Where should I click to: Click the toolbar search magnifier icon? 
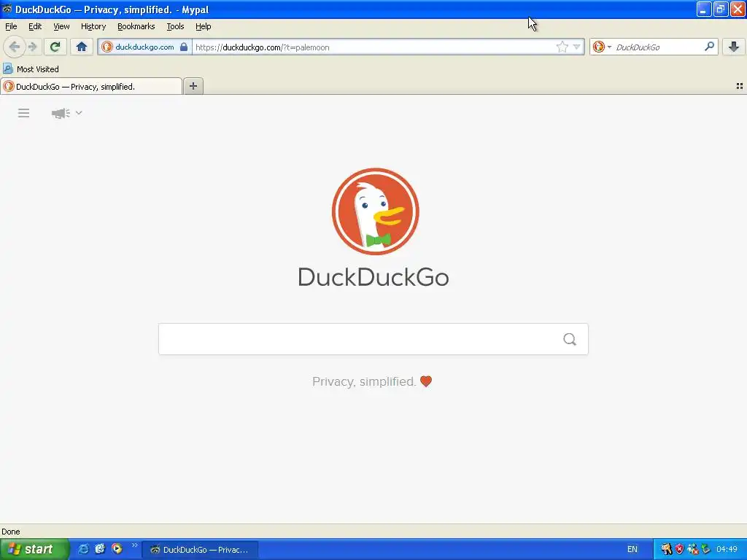coord(709,47)
